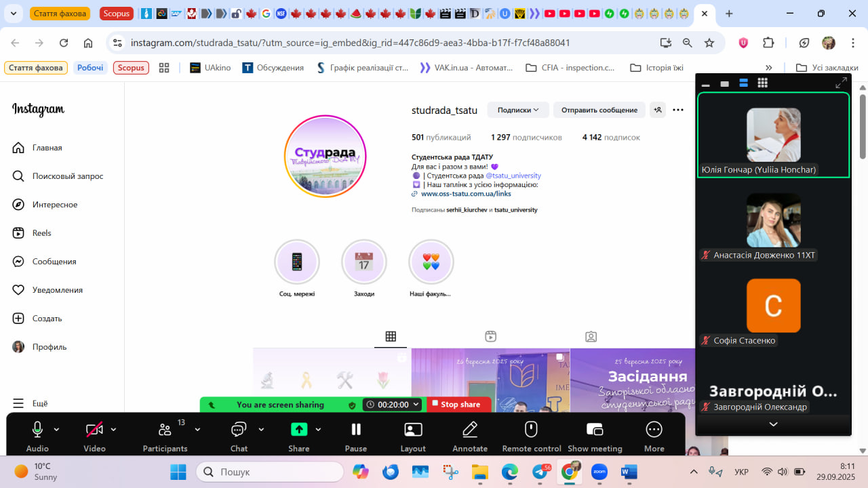Expand Share options arrow in Zoom

point(318,429)
